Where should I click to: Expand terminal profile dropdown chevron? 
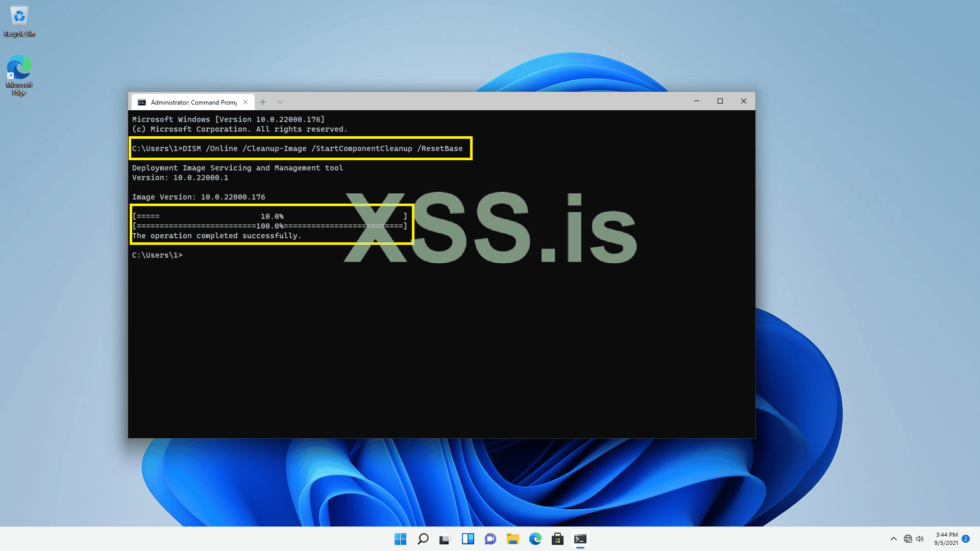click(x=280, y=102)
